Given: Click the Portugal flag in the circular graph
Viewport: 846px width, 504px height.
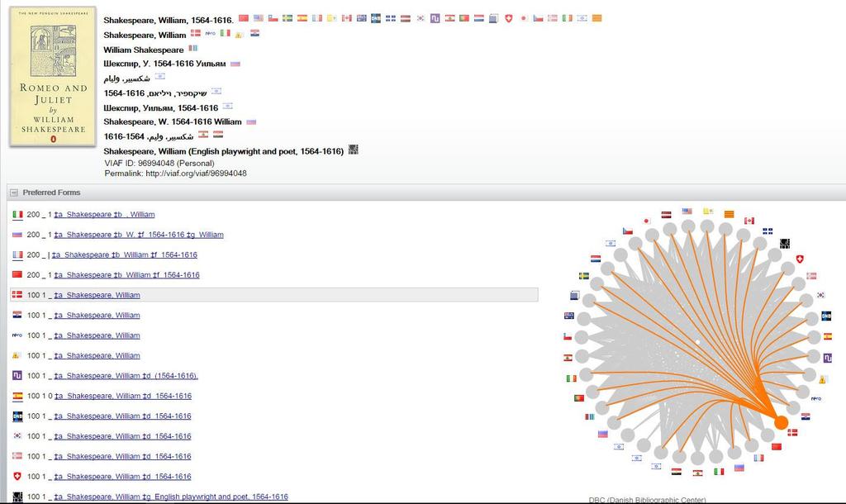Looking at the screenshot, I should [579, 398].
